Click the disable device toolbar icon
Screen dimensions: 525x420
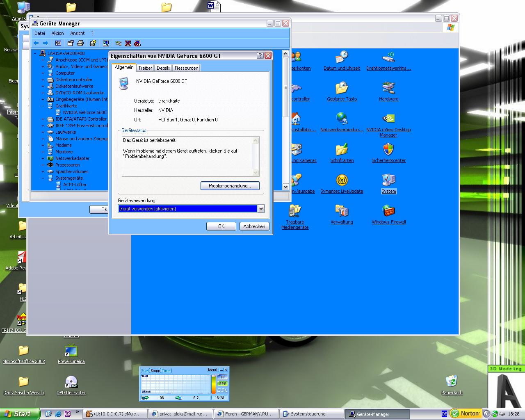(x=128, y=43)
